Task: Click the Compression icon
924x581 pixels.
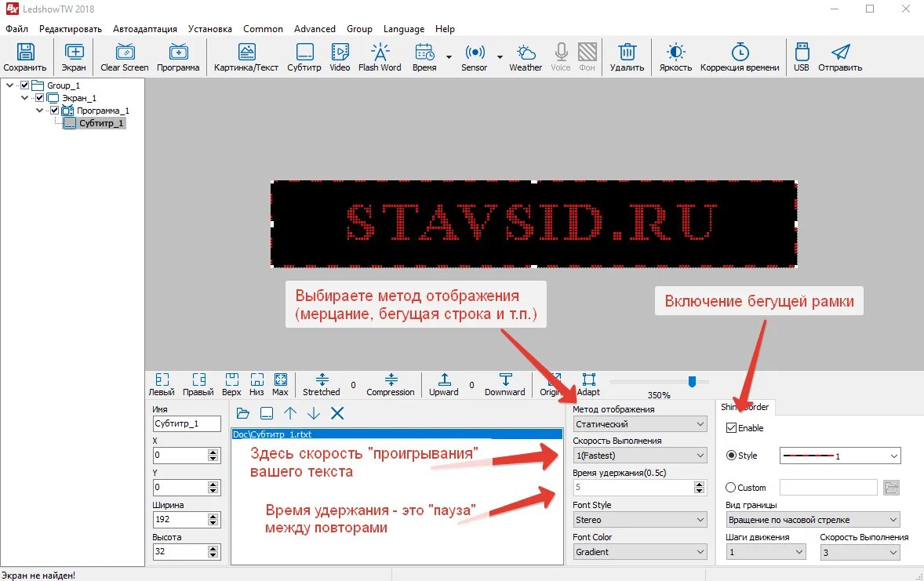Action: 391,379
